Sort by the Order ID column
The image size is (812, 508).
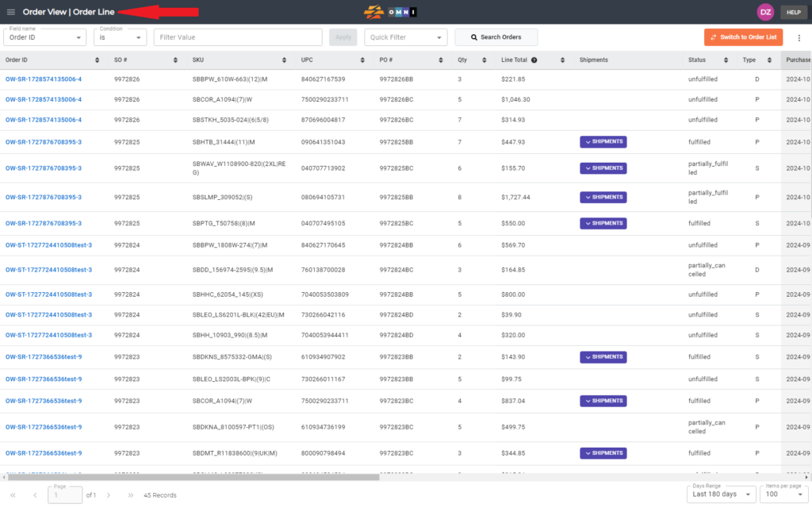[98, 60]
